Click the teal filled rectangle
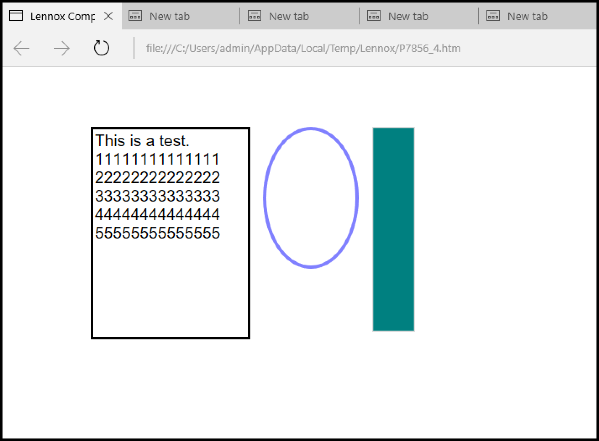The height and width of the screenshot is (441, 599). (393, 229)
